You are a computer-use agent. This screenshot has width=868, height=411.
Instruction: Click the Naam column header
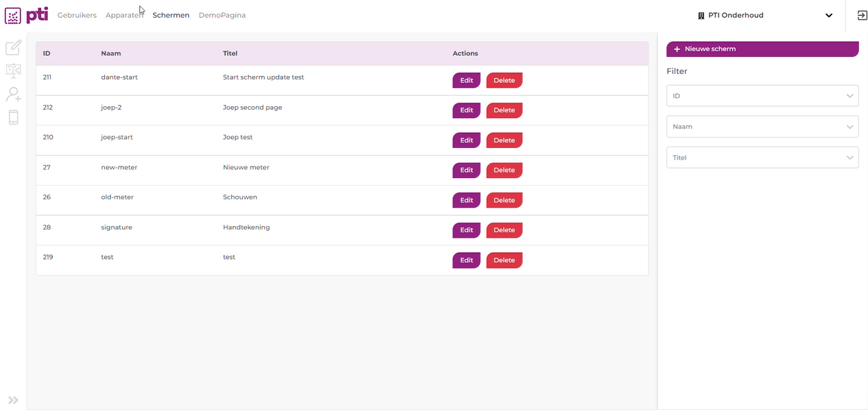coord(111,53)
